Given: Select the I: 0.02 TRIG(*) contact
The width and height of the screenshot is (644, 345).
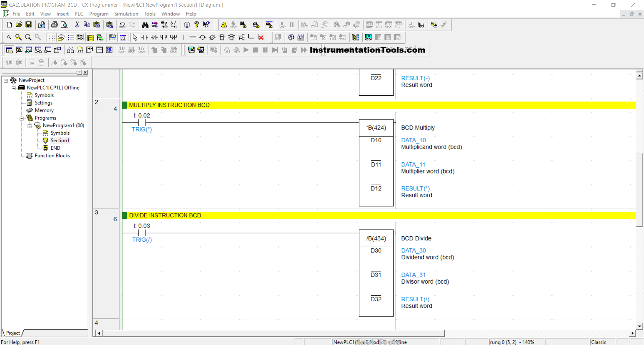Looking at the screenshot, I should (142, 122).
